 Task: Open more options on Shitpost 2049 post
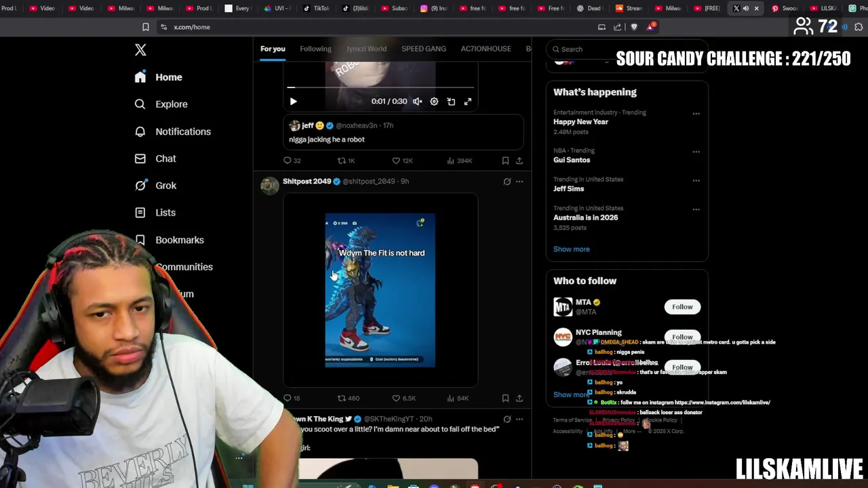click(x=519, y=182)
